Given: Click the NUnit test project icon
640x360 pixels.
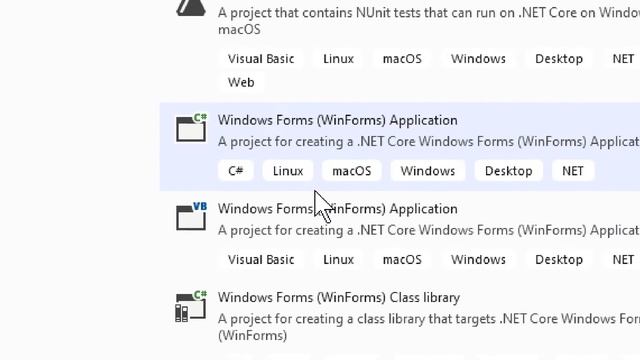Looking at the screenshot, I should (x=191, y=8).
